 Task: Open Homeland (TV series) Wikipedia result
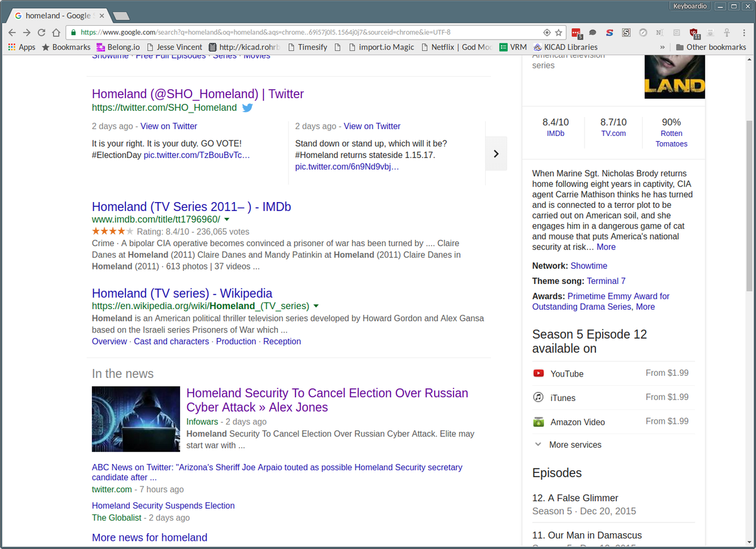coord(182,293)
